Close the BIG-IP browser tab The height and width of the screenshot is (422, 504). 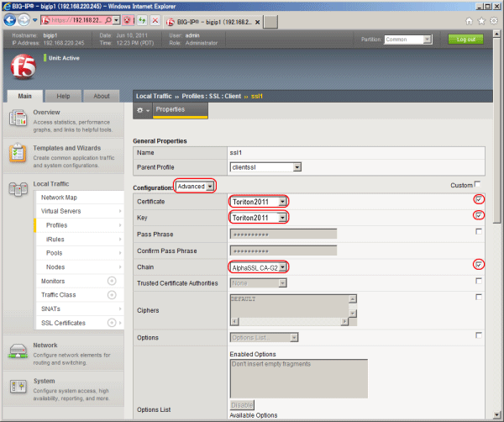click(258, 22)
